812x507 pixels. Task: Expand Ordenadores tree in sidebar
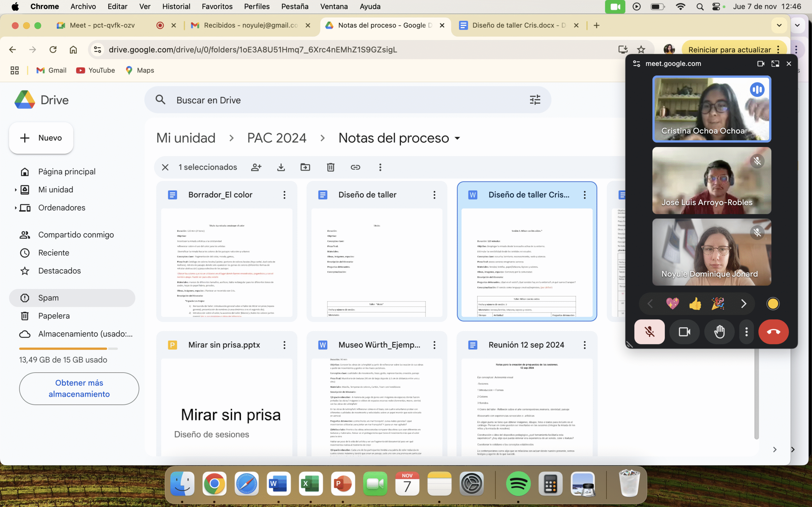pos(16,208)
